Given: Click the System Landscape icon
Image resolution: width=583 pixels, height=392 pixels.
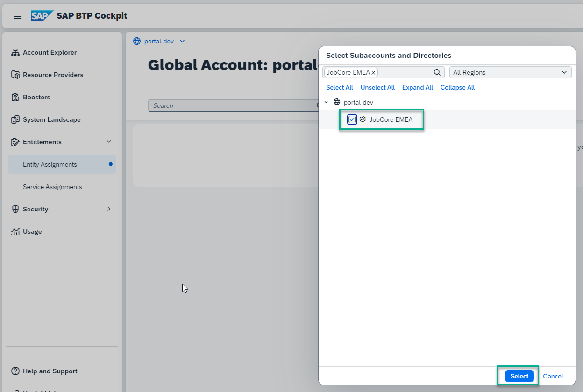Looking at the screenshot, I should [15, 119].
